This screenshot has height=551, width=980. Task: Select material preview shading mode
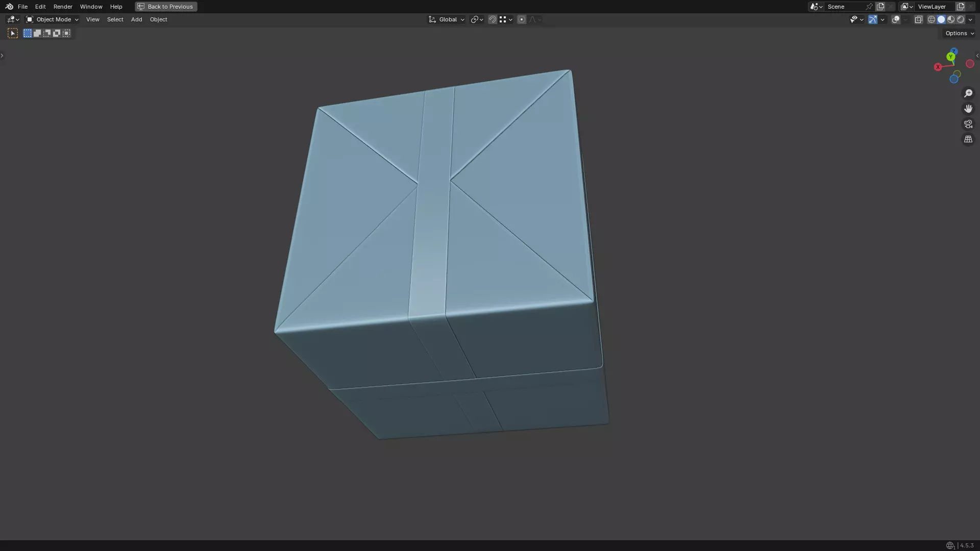951,19
